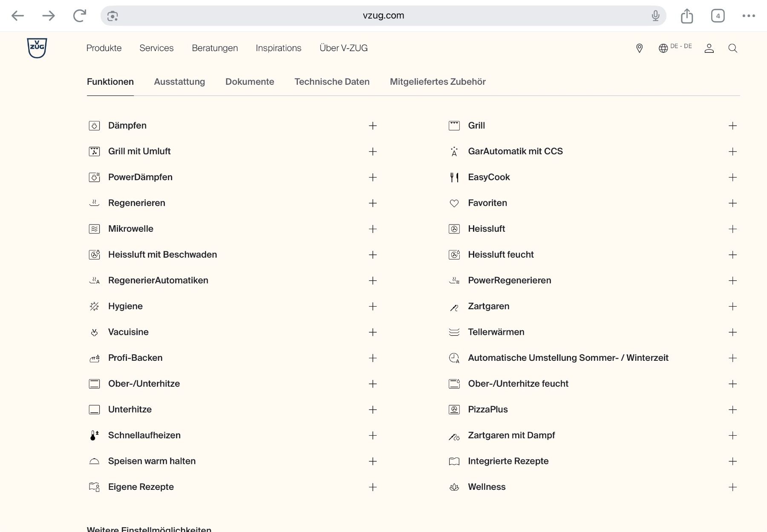Open the Services menu
The image size is (767, 532).
pos(156,48)
